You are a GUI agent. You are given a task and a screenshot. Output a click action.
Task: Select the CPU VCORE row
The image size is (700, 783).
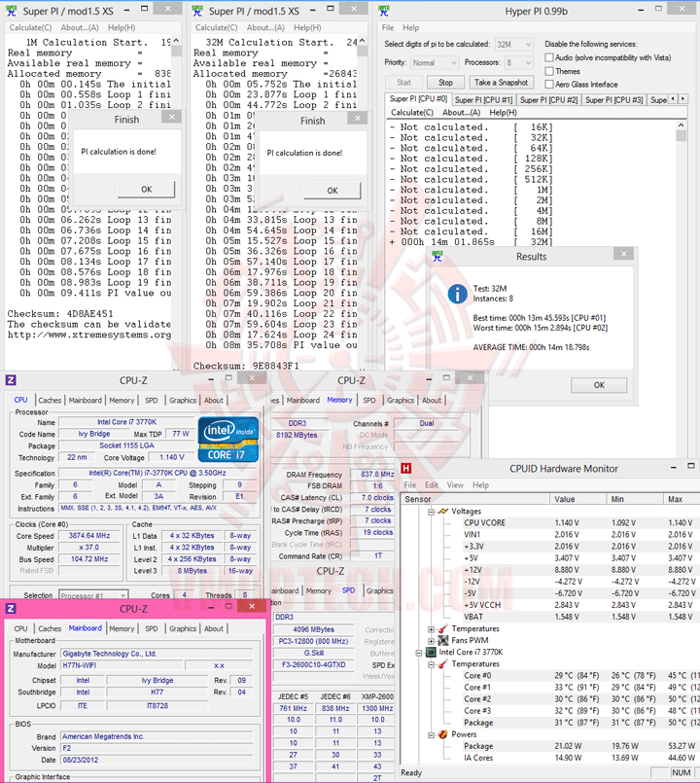549,523
